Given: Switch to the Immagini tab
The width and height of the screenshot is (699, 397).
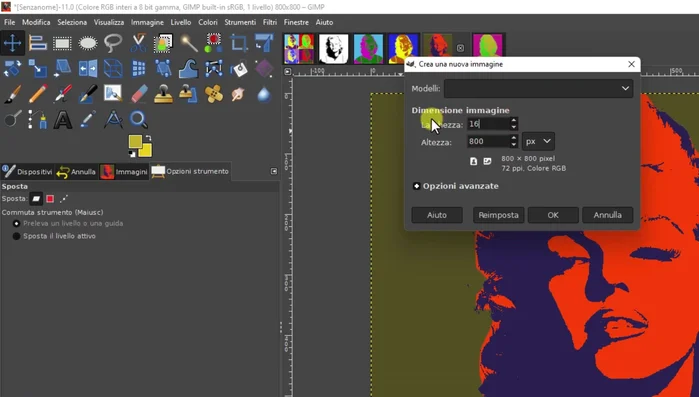Looking at the screenshot, I should 124,172.
